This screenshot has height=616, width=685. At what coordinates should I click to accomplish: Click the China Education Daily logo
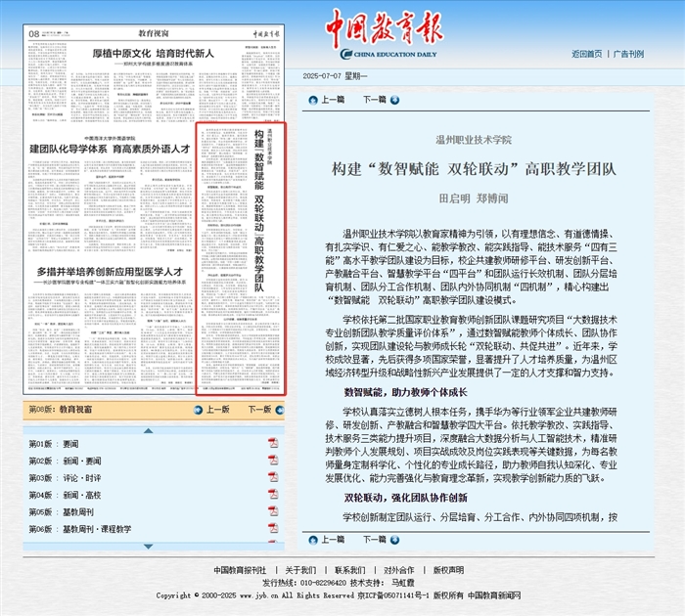coord(385,33)
